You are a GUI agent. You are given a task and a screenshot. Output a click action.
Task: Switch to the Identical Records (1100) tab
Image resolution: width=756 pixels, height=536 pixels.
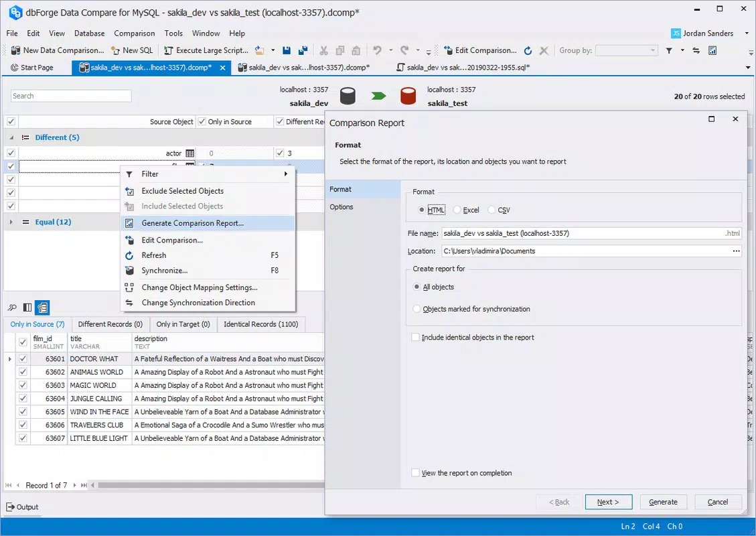click(261, 324)
